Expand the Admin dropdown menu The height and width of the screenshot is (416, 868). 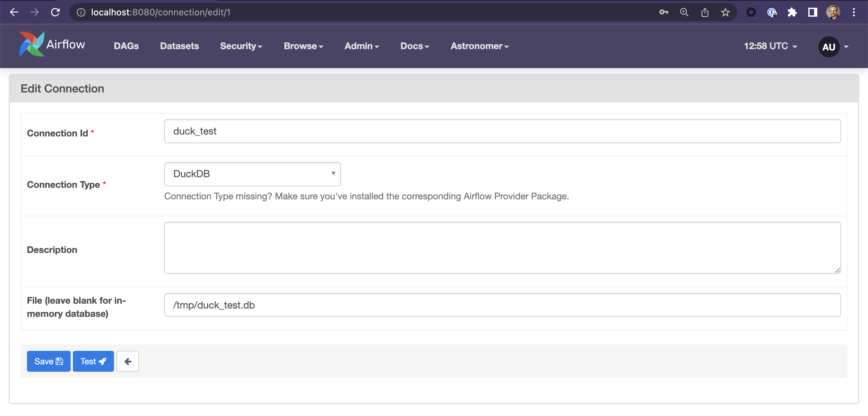[x=360, y=46]
